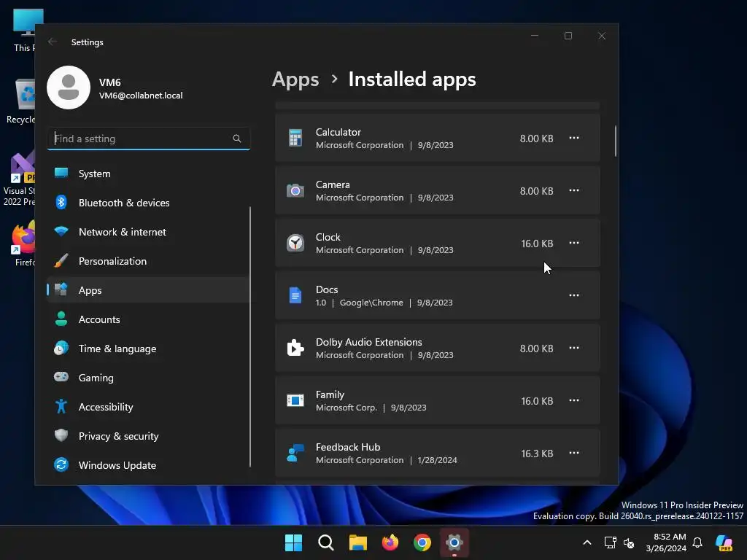747x560 pixels.
Task: Open File Explorer from taskbar
Action: tap(357, 542)
